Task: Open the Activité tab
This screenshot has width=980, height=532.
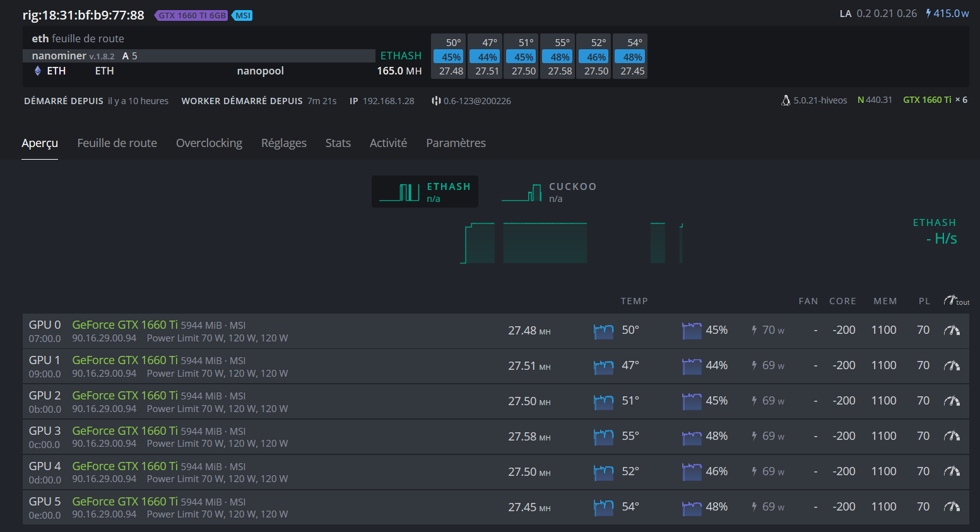Action: 388,143
